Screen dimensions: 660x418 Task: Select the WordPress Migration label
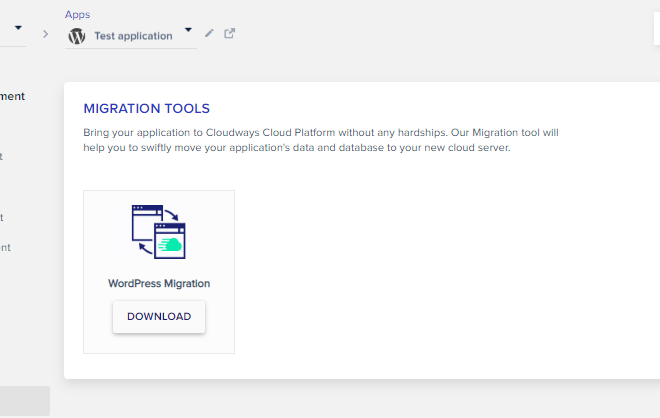(159, 283)
